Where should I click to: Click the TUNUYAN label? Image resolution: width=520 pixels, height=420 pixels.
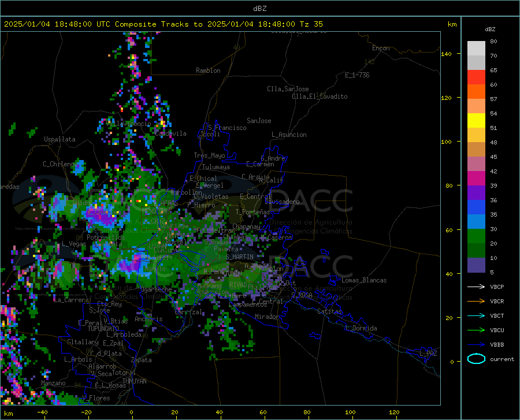point(134,381)
